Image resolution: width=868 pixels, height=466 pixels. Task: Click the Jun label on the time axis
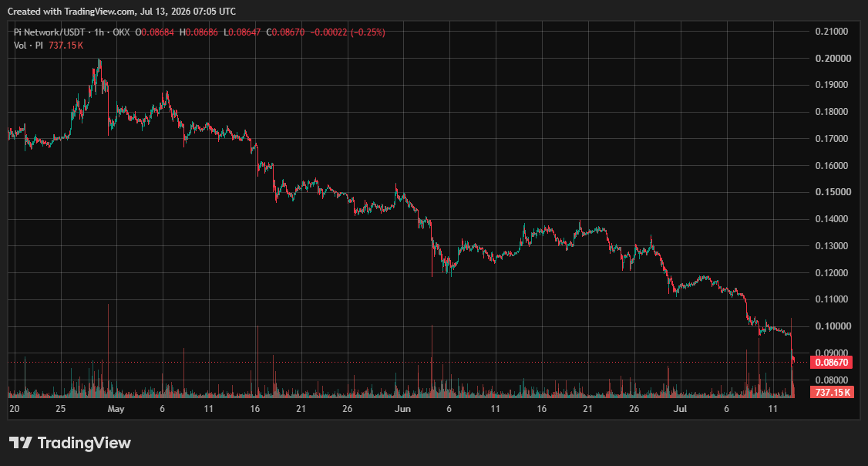[x=402, y=409]
